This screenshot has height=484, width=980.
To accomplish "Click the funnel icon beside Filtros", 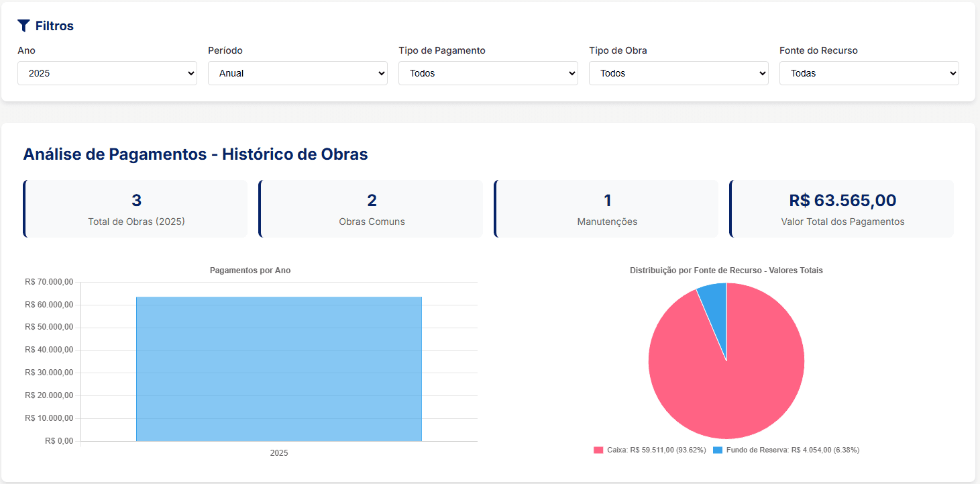I will 24,26.
